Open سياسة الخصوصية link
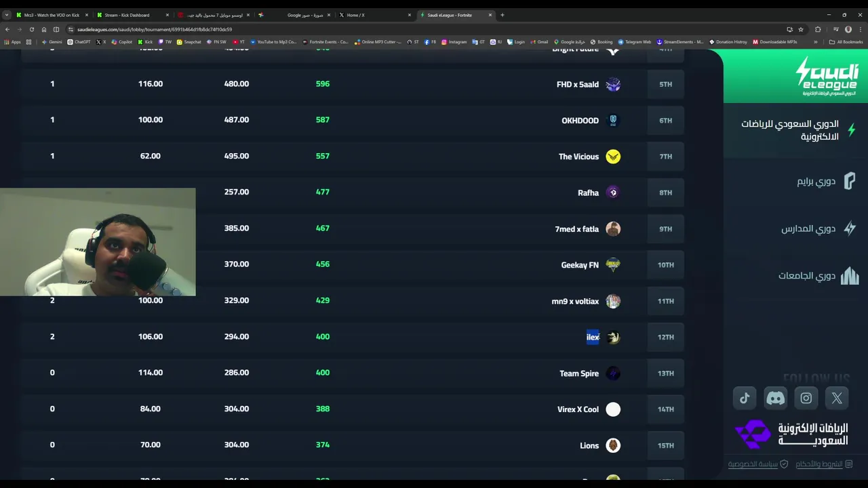Viewport: 868px width, 488px height. click(x=758, y=464)
